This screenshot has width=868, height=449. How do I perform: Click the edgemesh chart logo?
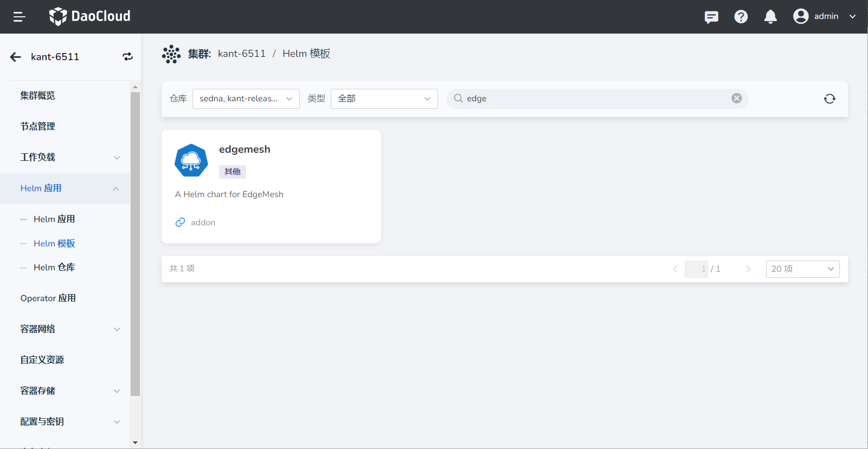[x=191, y=160]
